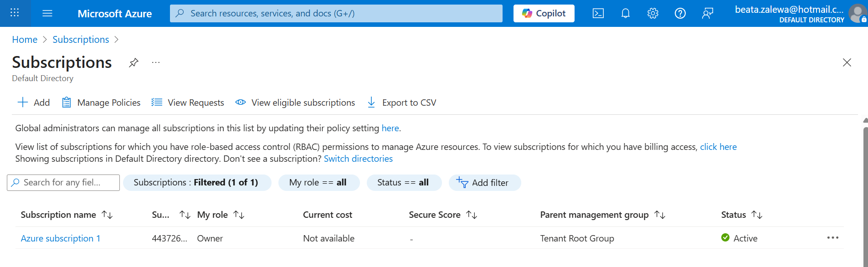Follow the Switch directories link
The width and height of the screenshot is (868, 267).
pyautogui.click(x=358, y=159)
